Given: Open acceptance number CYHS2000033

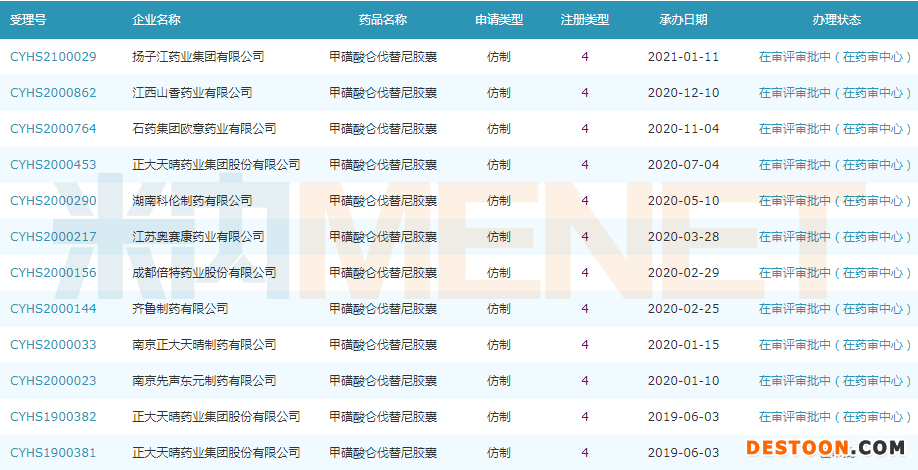Looking at the screenshot, I should click(53, 345).
